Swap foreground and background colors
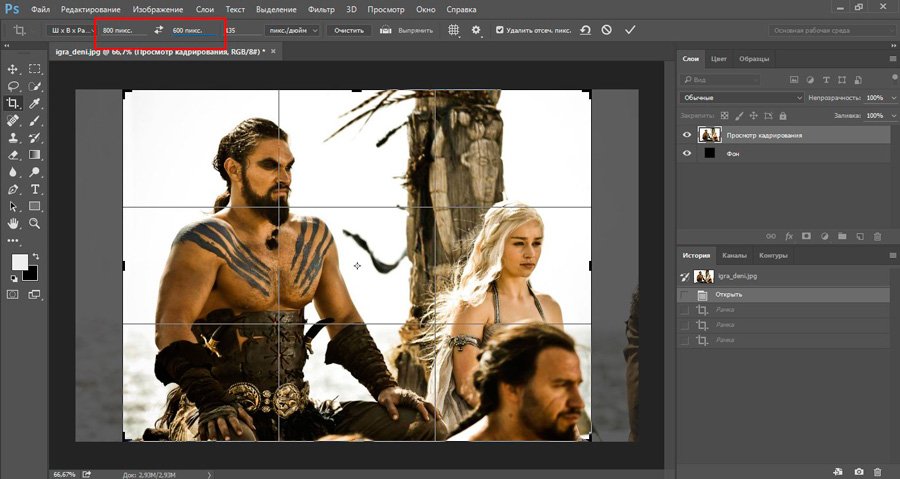 36,256
